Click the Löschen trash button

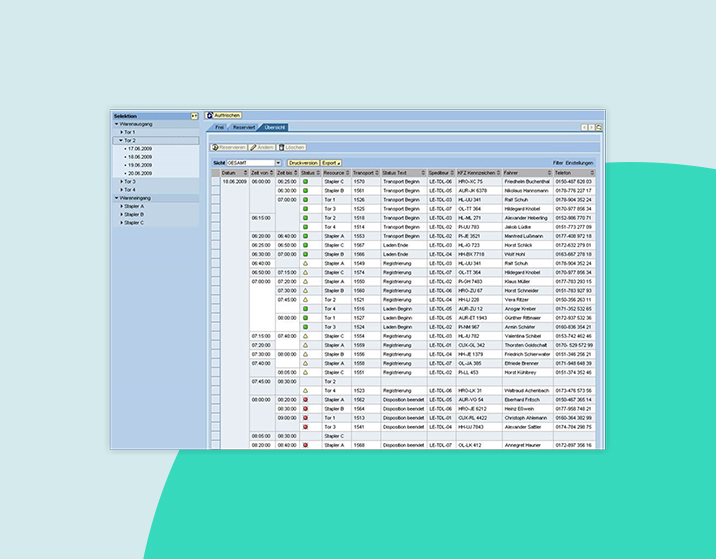[291, 147]
